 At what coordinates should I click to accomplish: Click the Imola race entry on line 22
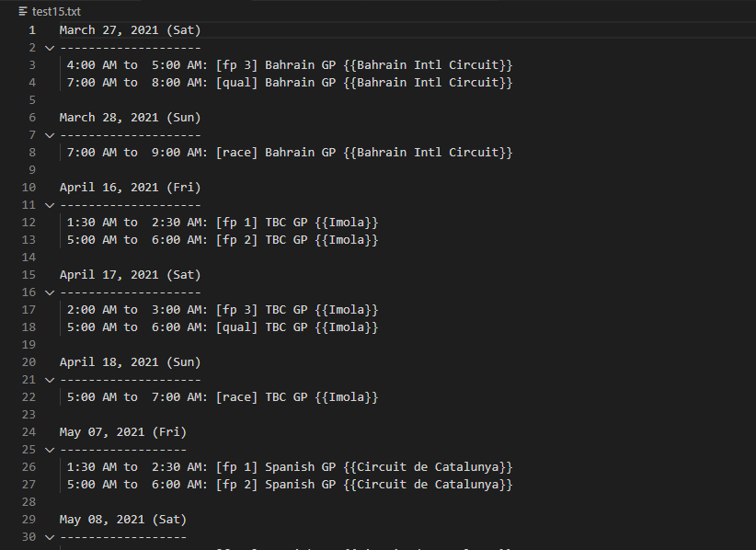221,396
